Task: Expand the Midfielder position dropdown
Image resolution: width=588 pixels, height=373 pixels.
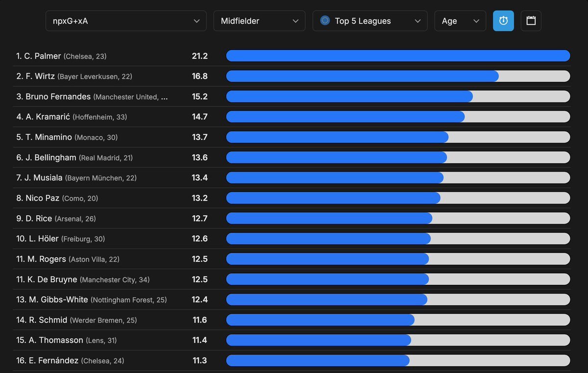Action: pyautogui.click(x=259, y=21)
